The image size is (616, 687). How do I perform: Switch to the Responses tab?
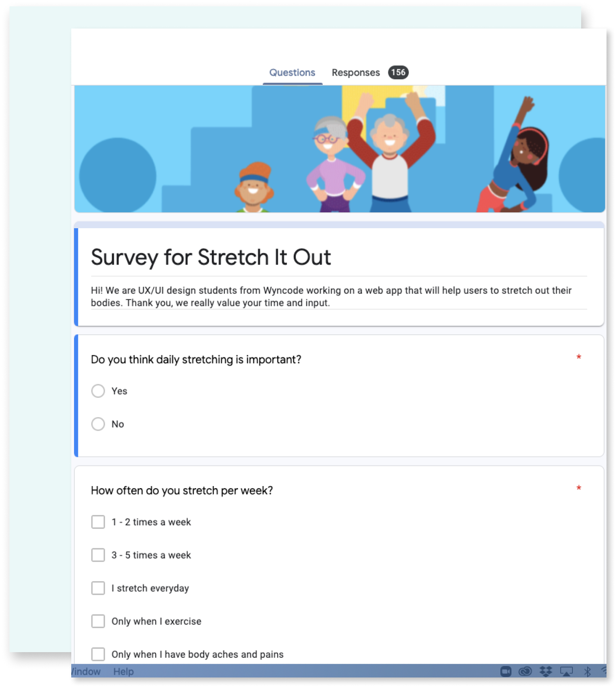coord(356,73)
